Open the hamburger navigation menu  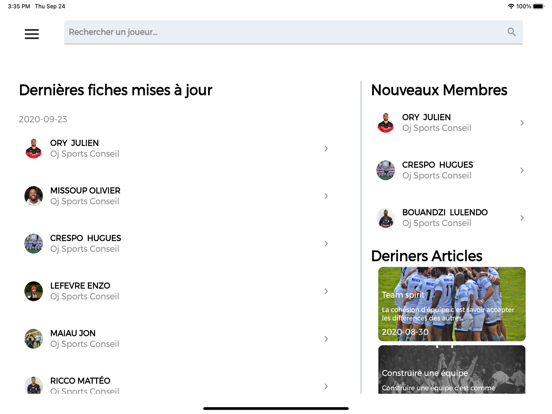[32, 34]
